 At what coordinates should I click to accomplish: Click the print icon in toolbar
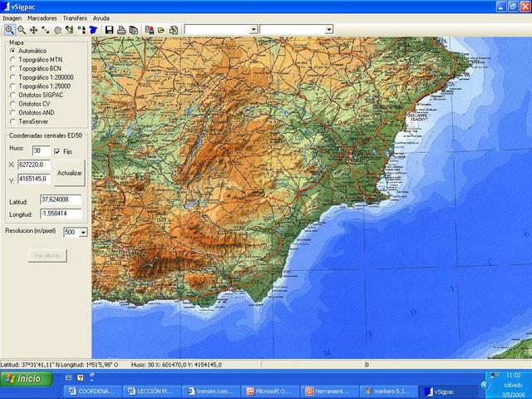(121, 29)
